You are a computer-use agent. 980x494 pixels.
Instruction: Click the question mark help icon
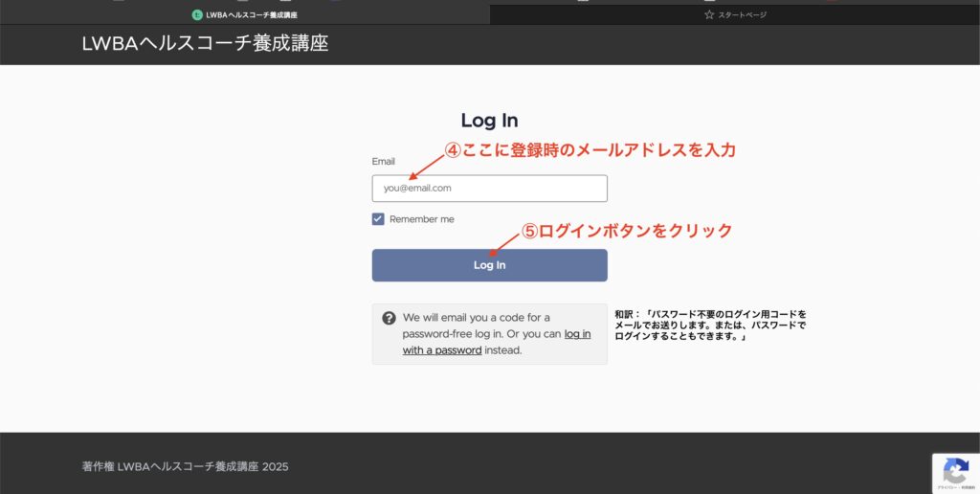389,318
